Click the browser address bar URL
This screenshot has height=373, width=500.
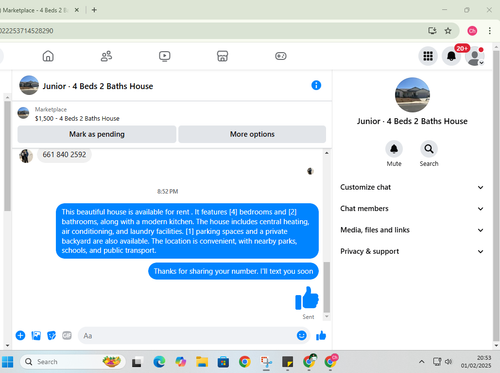[x=27, y=31]
